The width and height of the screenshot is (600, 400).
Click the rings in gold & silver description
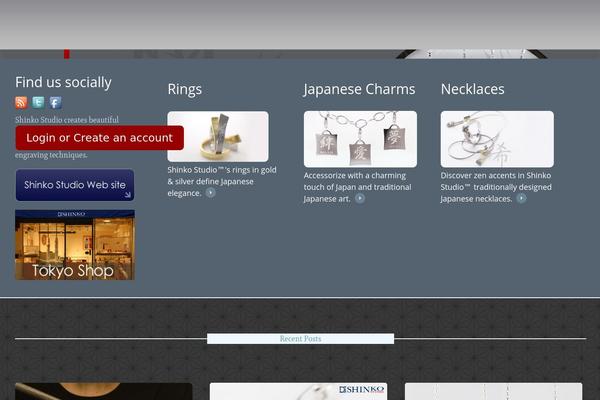[222, 181]
